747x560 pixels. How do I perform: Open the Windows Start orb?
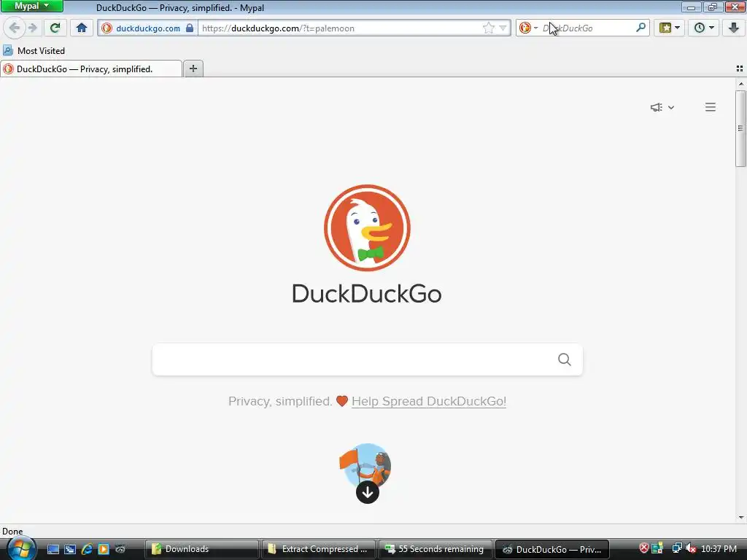tap(20, 548)
